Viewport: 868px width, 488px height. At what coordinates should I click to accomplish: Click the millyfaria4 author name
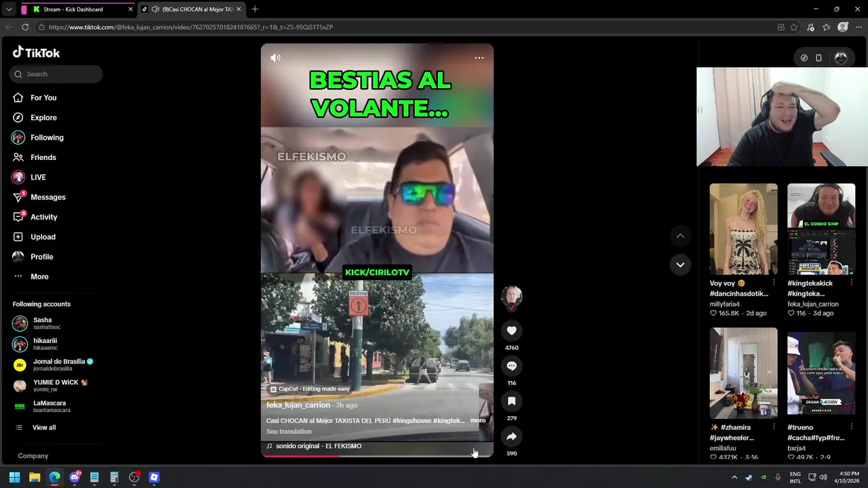(x=724, y=304)
